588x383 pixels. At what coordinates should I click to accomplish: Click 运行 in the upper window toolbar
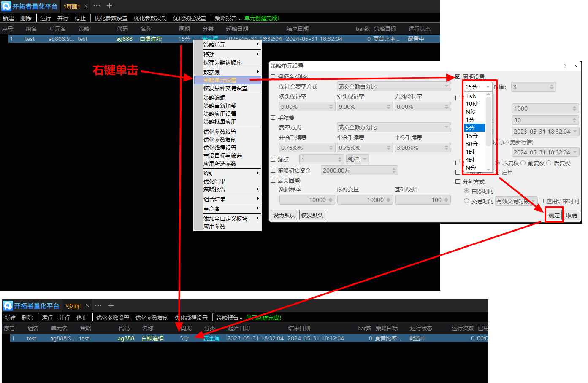[x=46, y=18]
